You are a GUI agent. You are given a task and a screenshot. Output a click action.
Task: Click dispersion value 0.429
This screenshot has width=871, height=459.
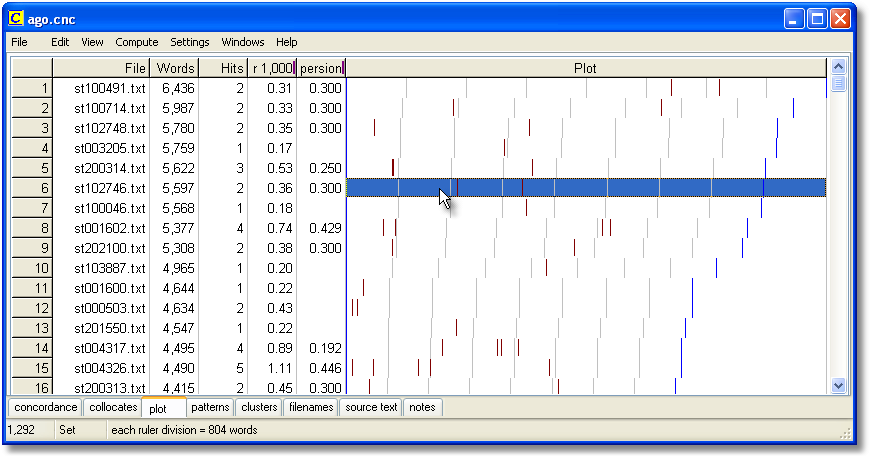325,228
